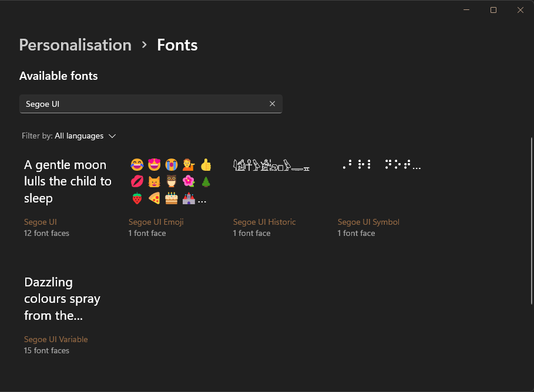The height and width of the screenshot is (392, 534).
Task: Open the All languages filter chevron
Action: point(112,136)
